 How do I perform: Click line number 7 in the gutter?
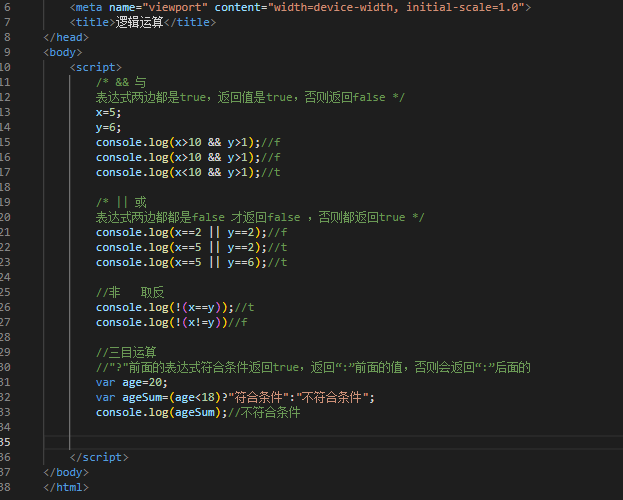(7, 22)
